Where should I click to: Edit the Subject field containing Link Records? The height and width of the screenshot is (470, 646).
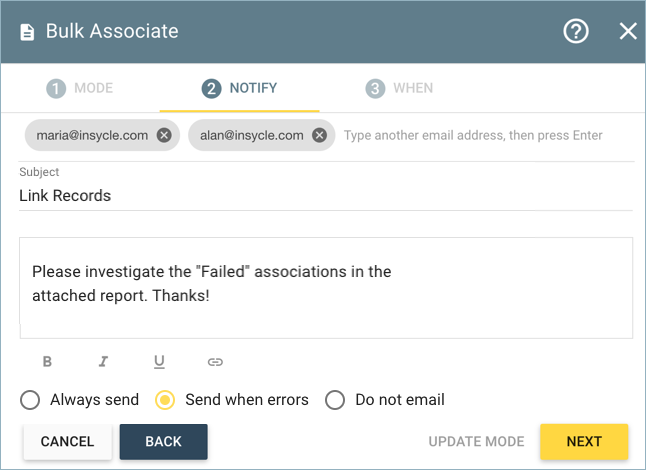(x=325, y=196)
